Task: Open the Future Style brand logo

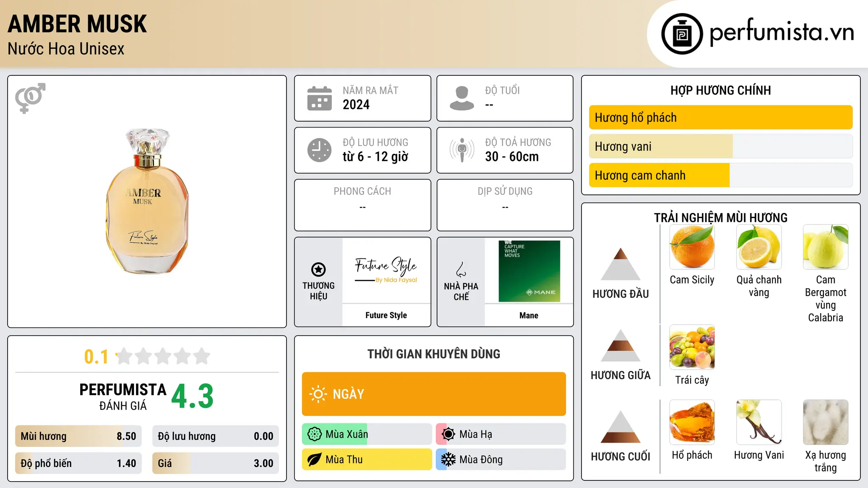Action: tap(386, 270)
